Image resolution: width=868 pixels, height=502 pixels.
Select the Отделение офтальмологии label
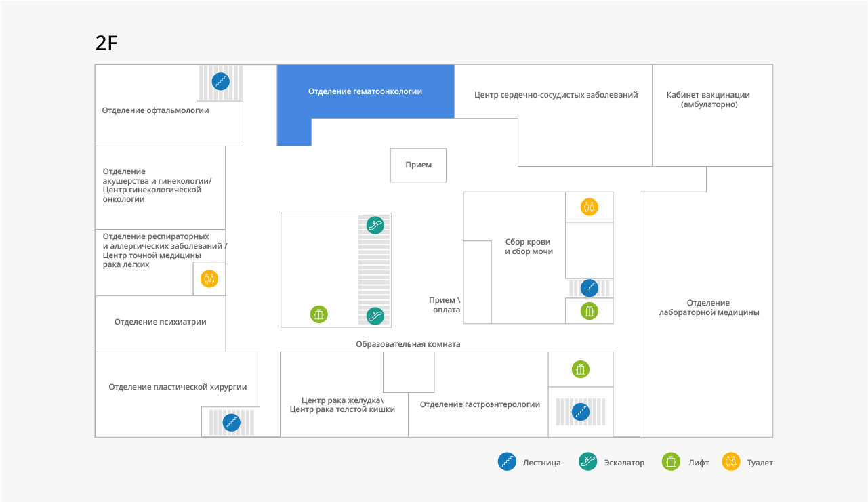155,110
